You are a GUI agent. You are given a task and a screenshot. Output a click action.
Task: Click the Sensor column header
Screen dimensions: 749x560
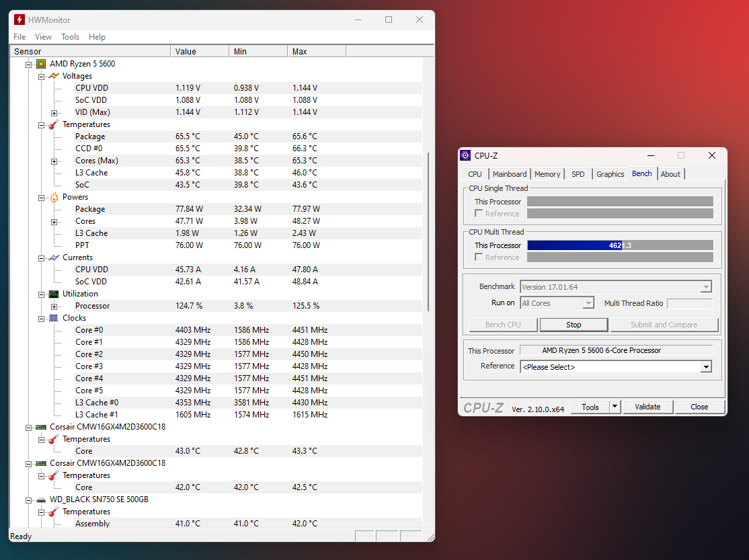pyautogui.click(x=90, y=51)
